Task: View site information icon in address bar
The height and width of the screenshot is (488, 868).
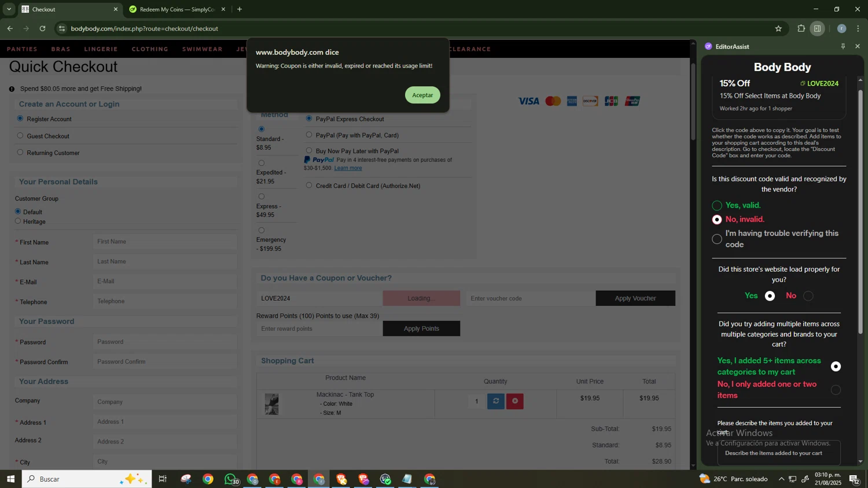Action: 62,28
